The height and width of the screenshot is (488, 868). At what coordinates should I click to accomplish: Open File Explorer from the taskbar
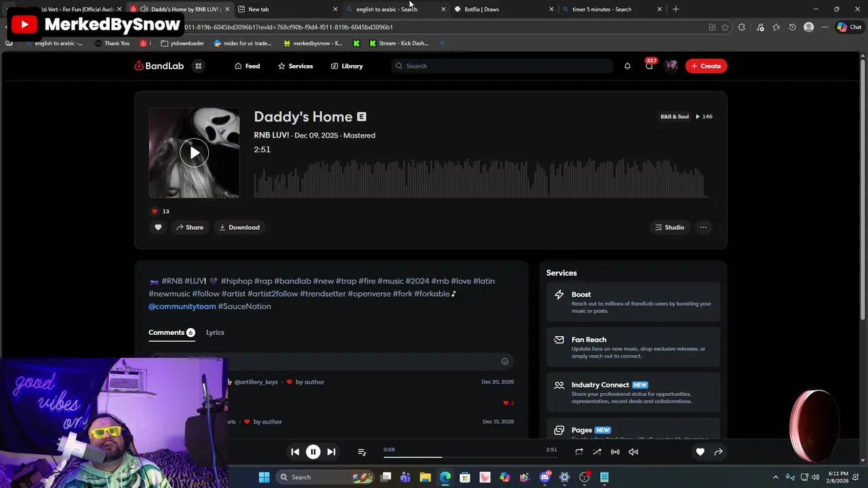coord(425,477)
